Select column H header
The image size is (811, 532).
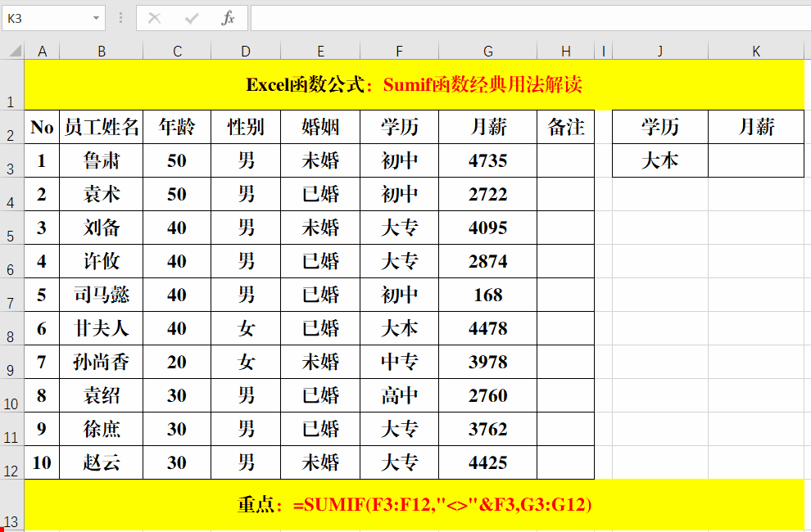pyautogui.click(x=566, y=52)
